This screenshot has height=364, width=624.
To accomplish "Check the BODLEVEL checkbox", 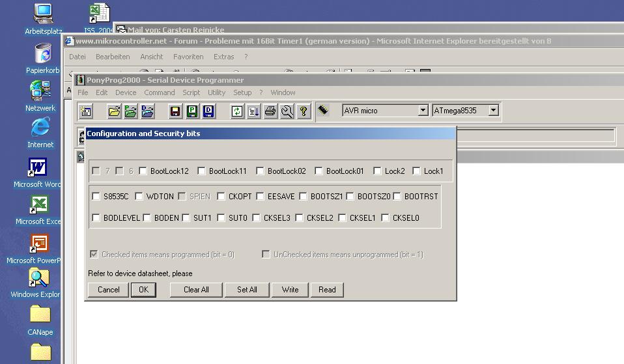I will tap(96, 217).
